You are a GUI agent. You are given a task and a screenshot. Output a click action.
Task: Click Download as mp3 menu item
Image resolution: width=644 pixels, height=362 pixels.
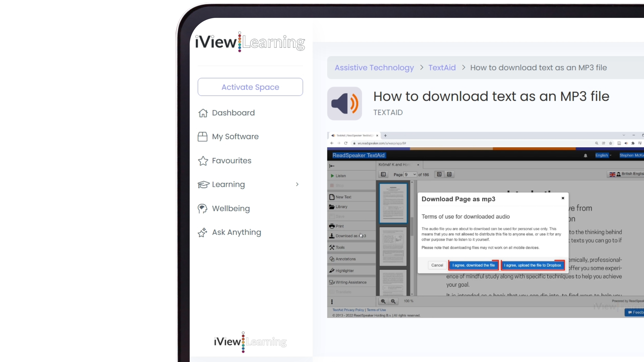(x=351, y=236)
